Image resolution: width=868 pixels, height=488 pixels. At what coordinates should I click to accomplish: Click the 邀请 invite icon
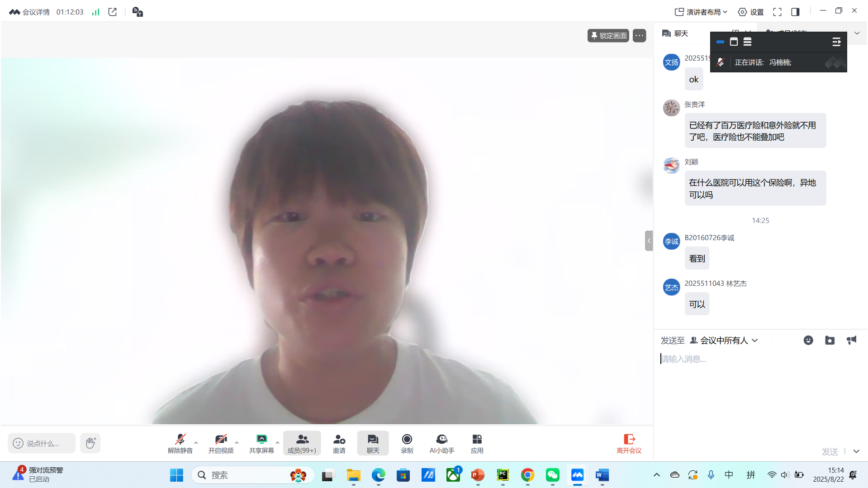click(x=339, y=443)
